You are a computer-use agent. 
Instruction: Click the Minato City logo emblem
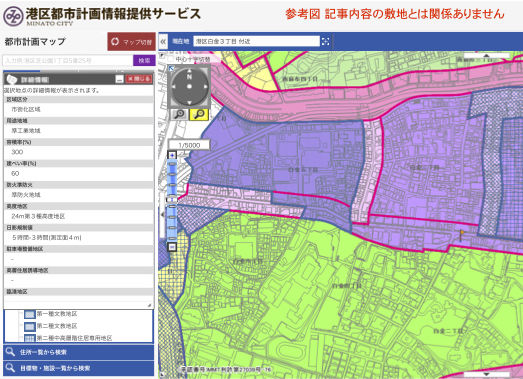(13, 16)
